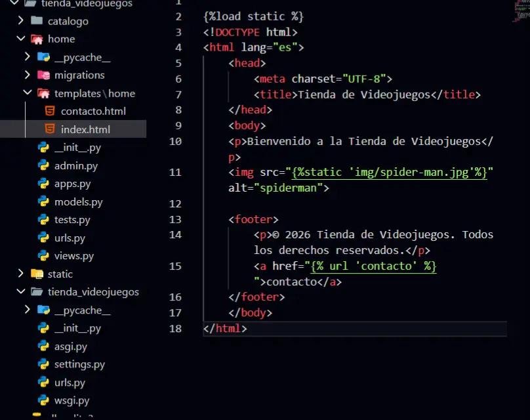
Task: Click the {% url 'contacto' %} template link
Action: tap(373, 266)
